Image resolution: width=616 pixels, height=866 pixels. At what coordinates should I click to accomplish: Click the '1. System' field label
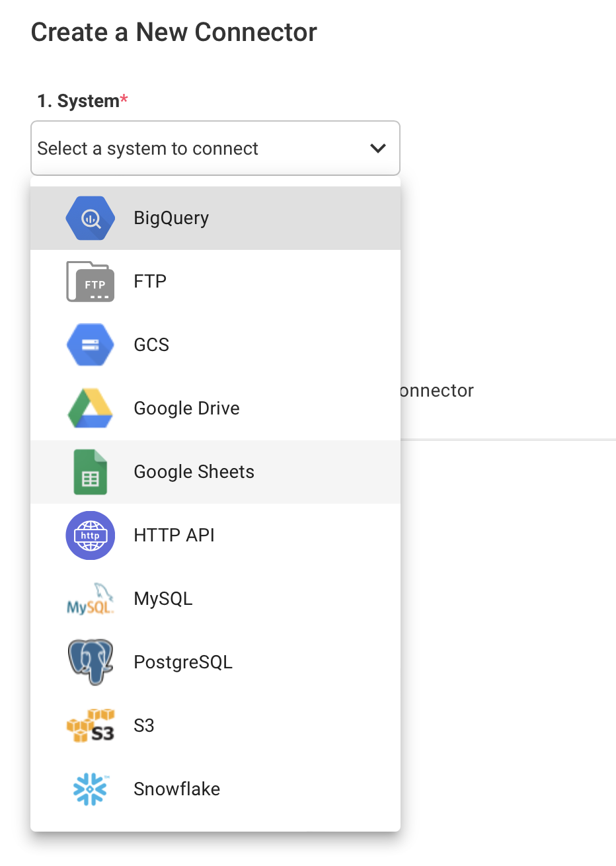tap(83, 101)
